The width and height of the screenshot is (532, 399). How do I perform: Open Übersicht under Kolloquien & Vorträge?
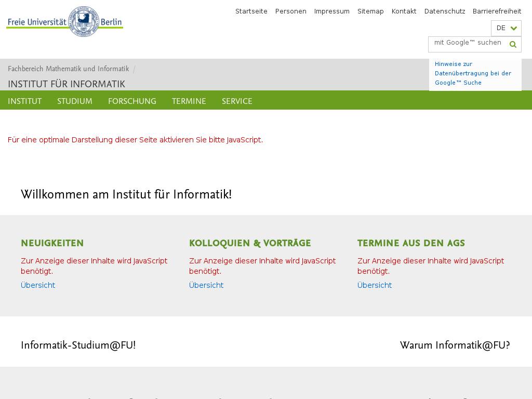[x=206, y=285]
